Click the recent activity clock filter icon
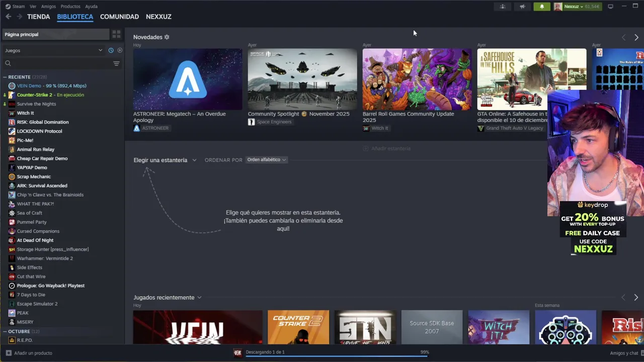The height and width of the screenshot is (362, 644). tap(111, 50)
